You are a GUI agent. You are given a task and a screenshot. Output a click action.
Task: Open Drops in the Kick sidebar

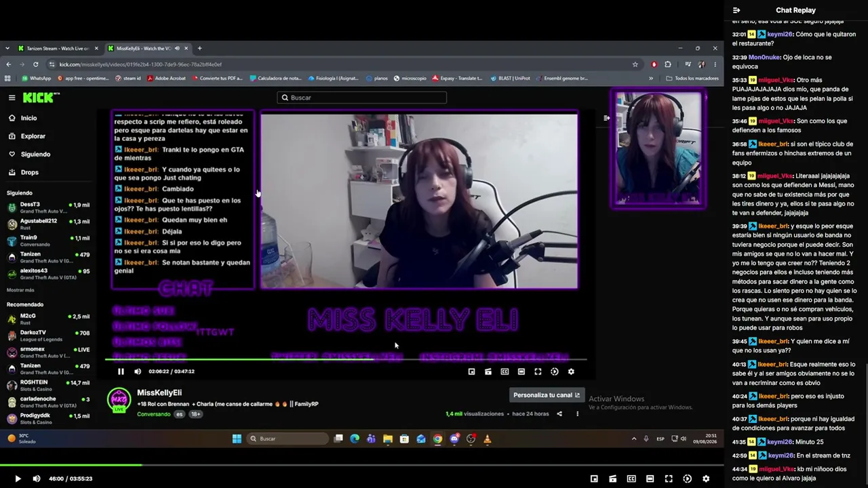pos(24,172)
